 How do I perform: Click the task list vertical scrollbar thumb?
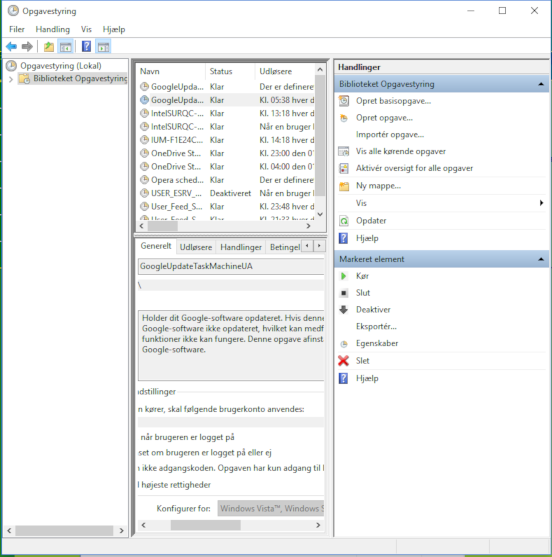point(320,136)
